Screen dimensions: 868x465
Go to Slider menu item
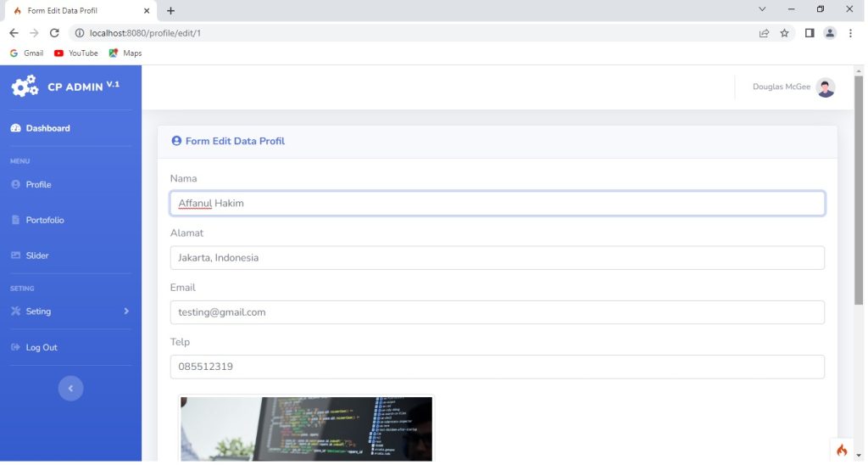(x=36, y=255)
